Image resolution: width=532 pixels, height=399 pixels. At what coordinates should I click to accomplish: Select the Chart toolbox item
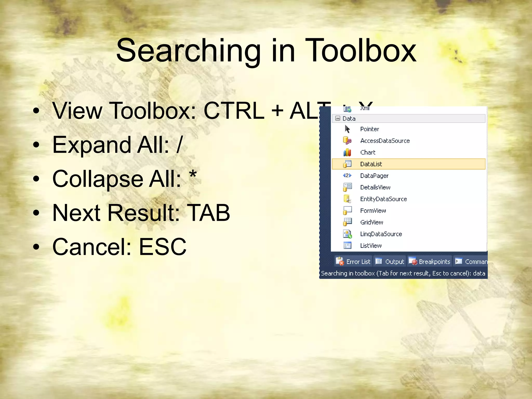click(x=408, y=152)
